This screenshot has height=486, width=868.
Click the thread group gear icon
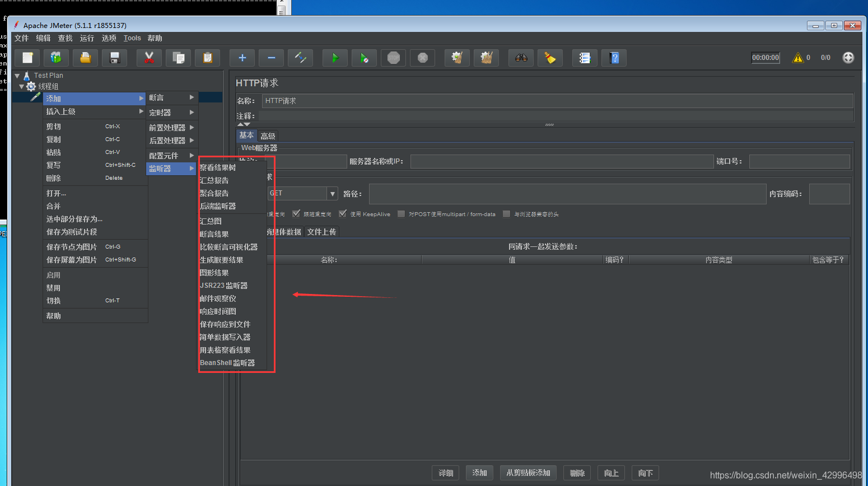[31, 86]
